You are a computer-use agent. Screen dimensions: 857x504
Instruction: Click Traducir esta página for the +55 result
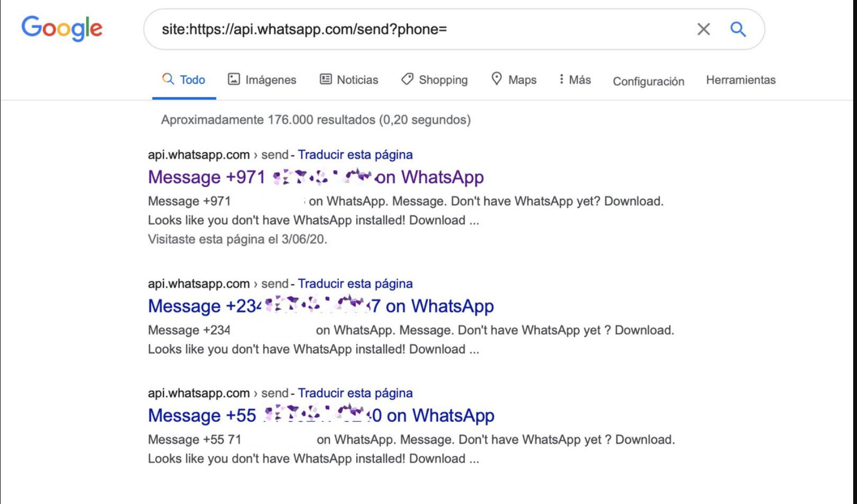(355, 393)
